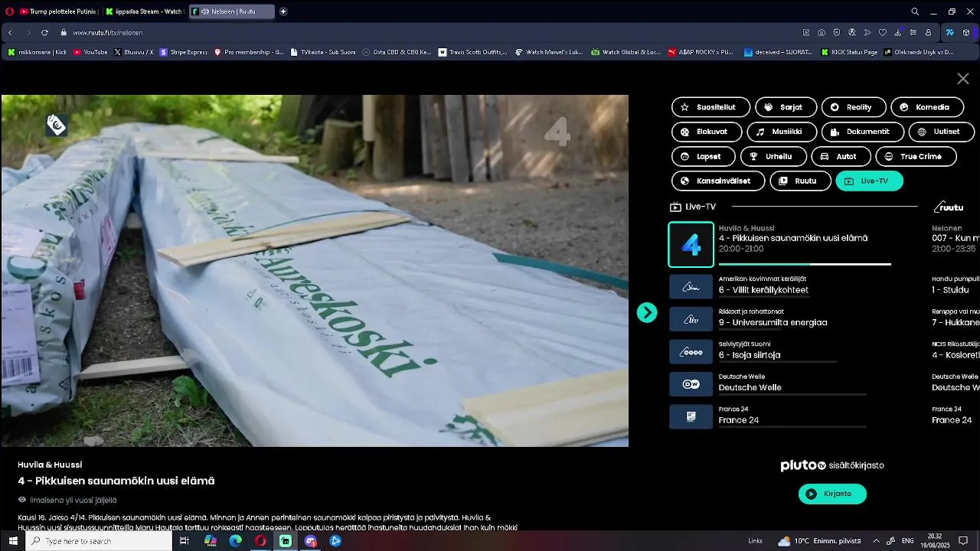
Task: Open the Sarjat category
Action: coord(786,107)
